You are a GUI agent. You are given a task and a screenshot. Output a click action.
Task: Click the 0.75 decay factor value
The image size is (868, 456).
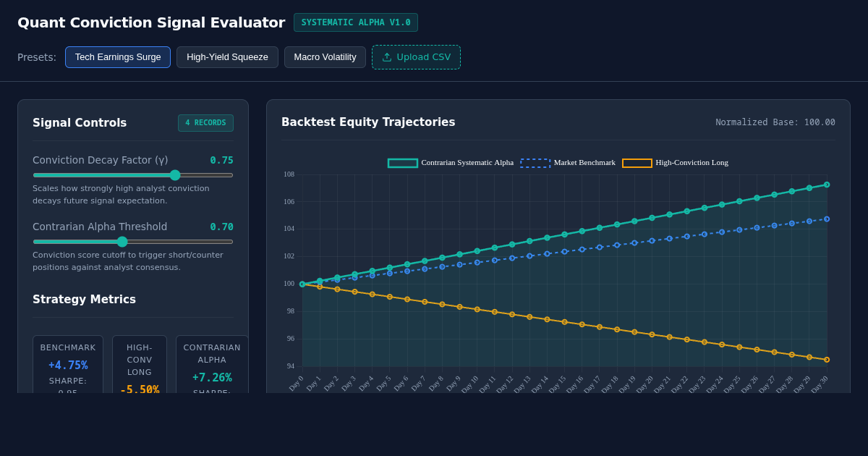tap(221, 160)
